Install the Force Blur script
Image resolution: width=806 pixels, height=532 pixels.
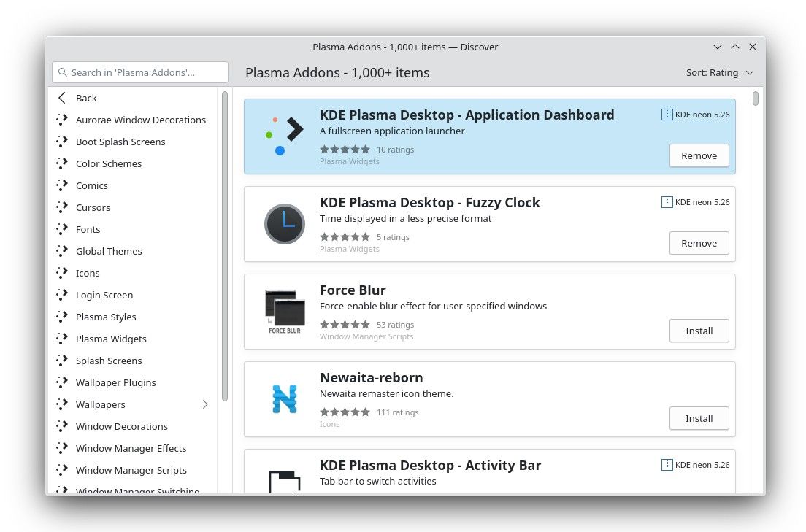pos(699,331)
